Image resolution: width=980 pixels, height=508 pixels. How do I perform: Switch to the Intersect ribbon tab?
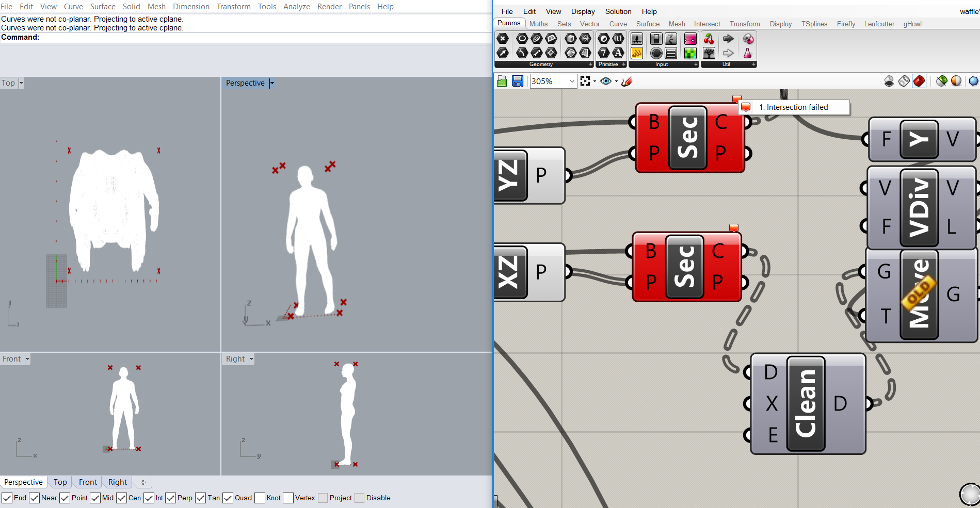(707, 24)
